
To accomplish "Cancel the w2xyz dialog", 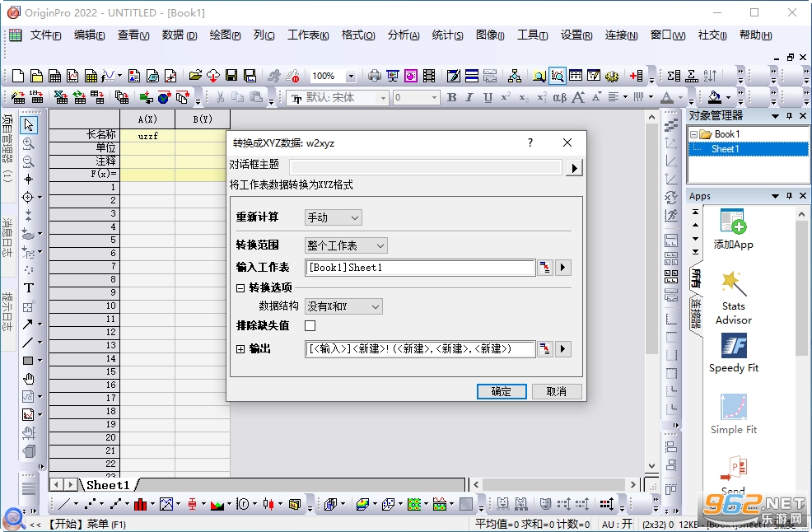I will click(557, 392).
